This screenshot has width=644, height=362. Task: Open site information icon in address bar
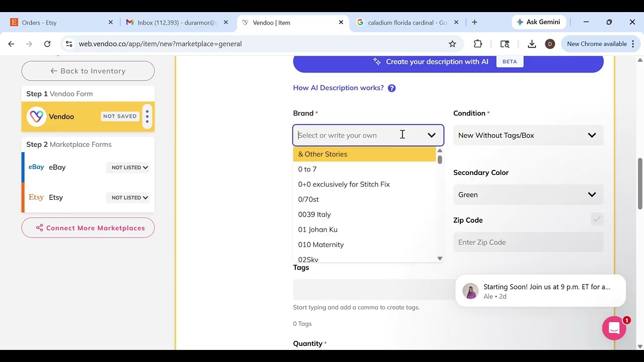pyautogui.click(x=69, y=44)
